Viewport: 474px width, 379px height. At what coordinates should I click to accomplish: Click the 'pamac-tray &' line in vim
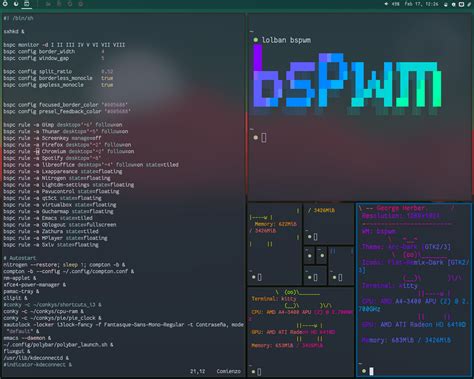pyautogui.click(x=21, y=291)
